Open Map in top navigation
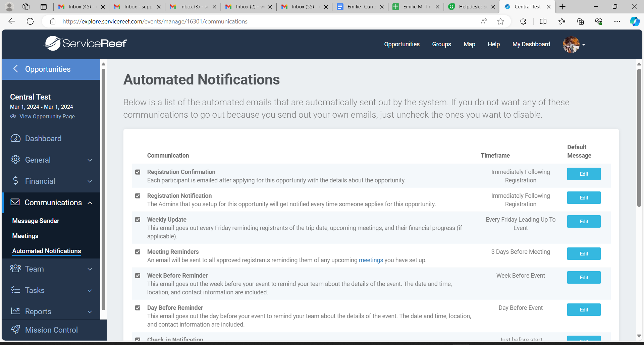The width and height of the screenshot is (644, 345). click(x=469, y=44)
